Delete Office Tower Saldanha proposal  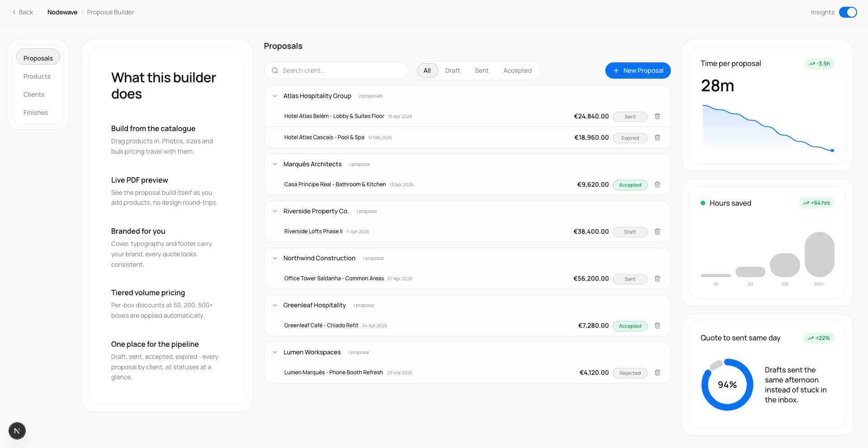657,278
